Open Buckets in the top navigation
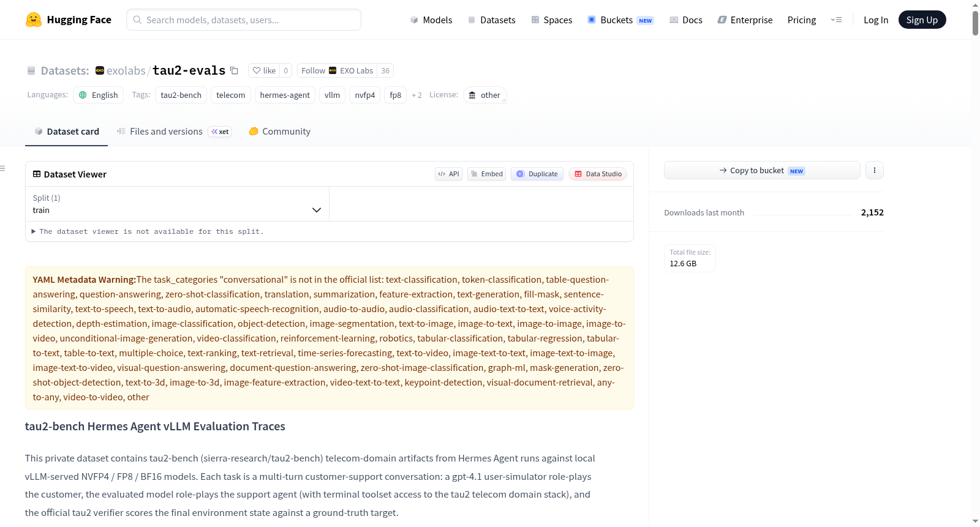This screenshot has width=980, height=527. pyautogui.click(x=620, y=20)
